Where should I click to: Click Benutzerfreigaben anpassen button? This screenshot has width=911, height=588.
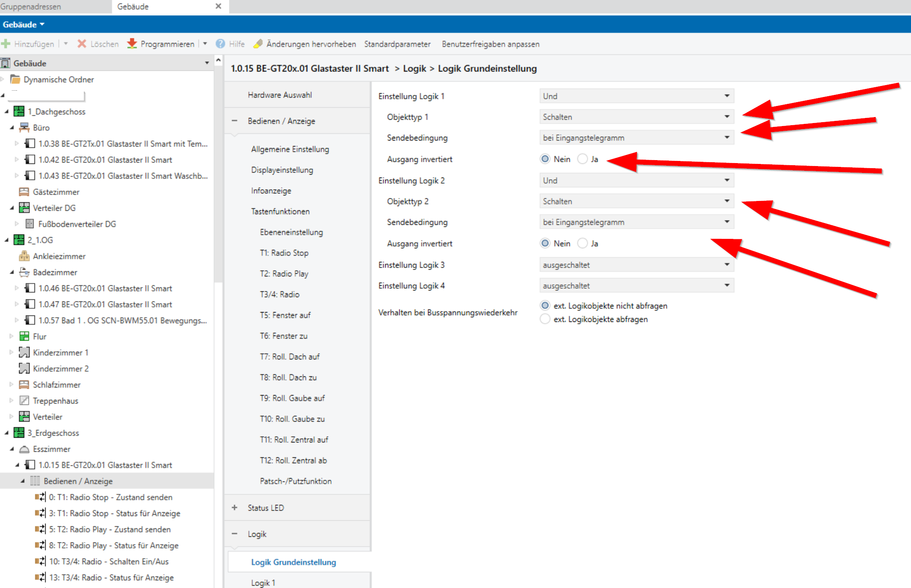(490, 44)
